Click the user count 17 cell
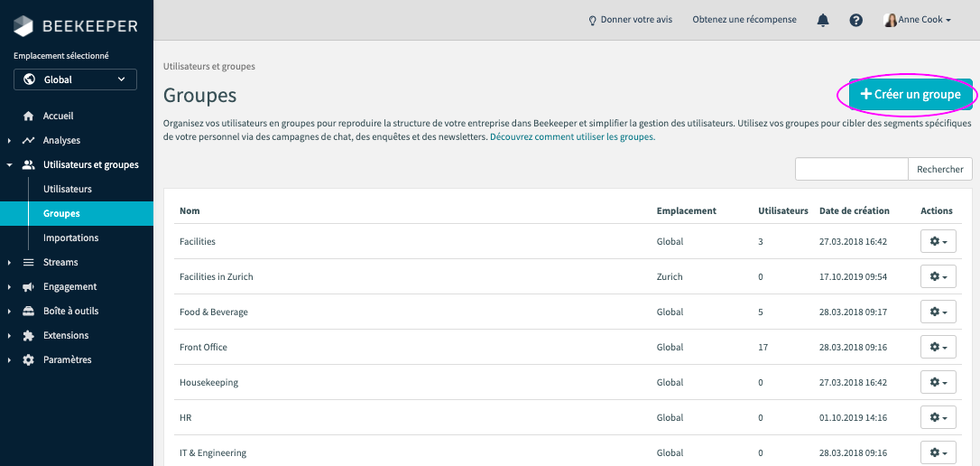This screenshot has height=466, width=980. (x=763, y=347)
